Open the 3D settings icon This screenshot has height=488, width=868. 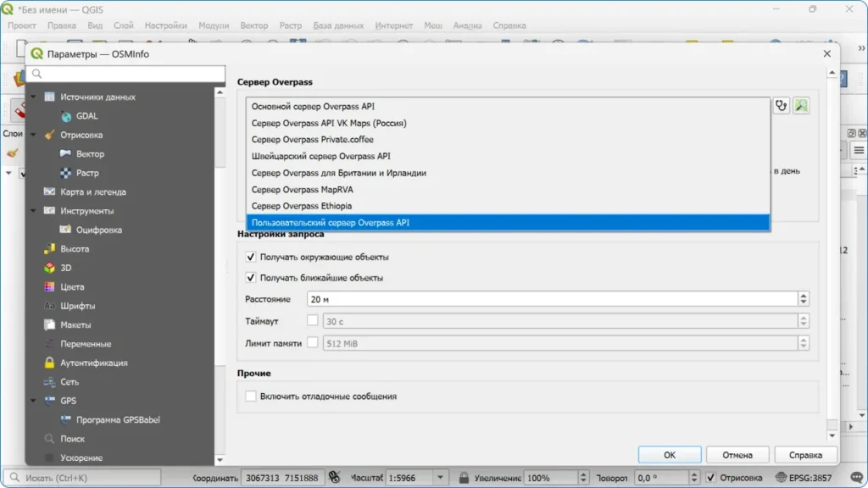tap(49, 267)
